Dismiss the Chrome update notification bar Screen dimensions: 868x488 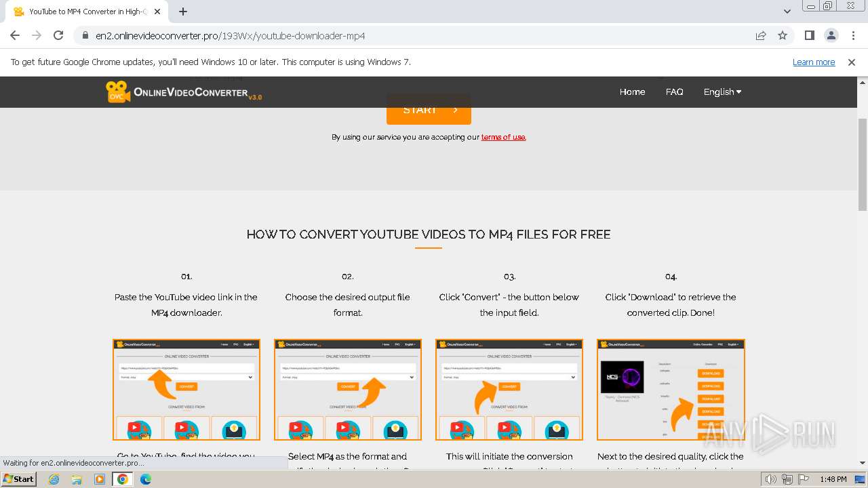(852, 62)
